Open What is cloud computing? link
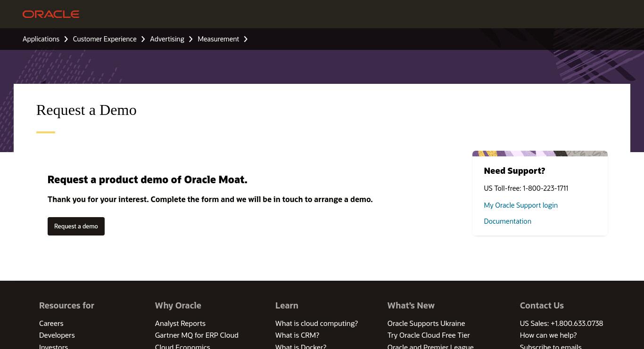This screenshot has width=644, height=349. 316,323
